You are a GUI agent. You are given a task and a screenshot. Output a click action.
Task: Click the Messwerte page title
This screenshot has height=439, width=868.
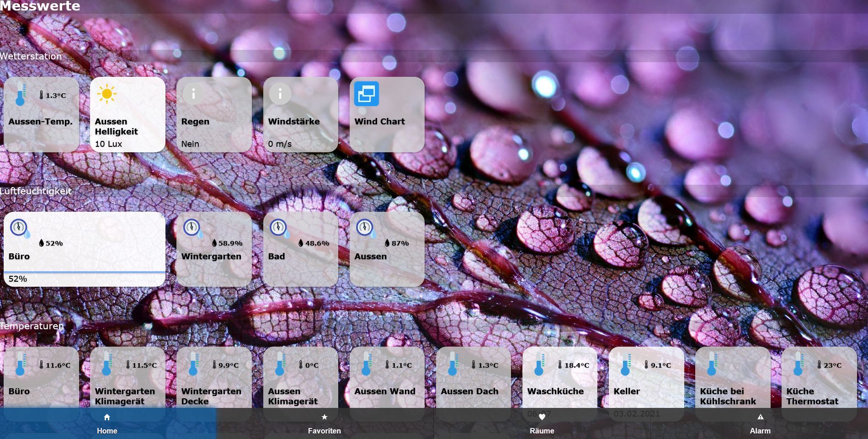point(40,6)
